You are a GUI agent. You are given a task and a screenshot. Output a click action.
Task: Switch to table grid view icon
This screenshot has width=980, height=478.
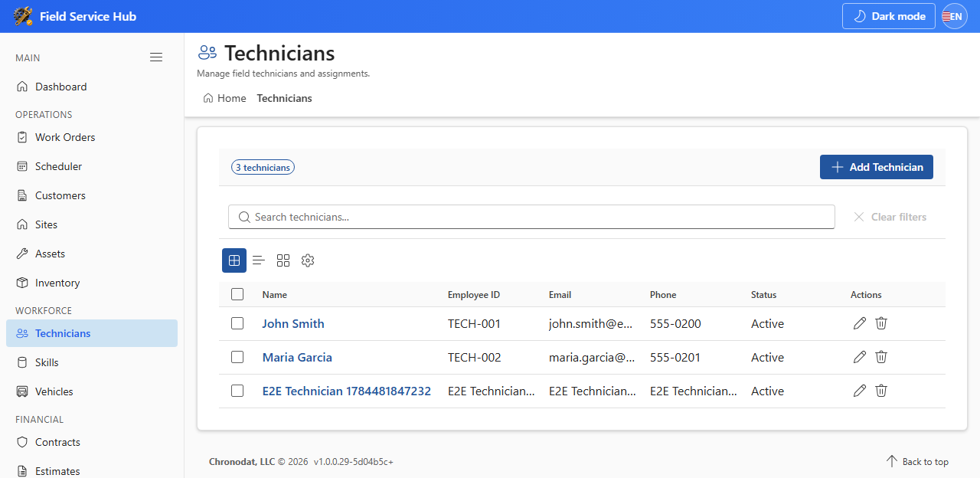coord(234,260)
